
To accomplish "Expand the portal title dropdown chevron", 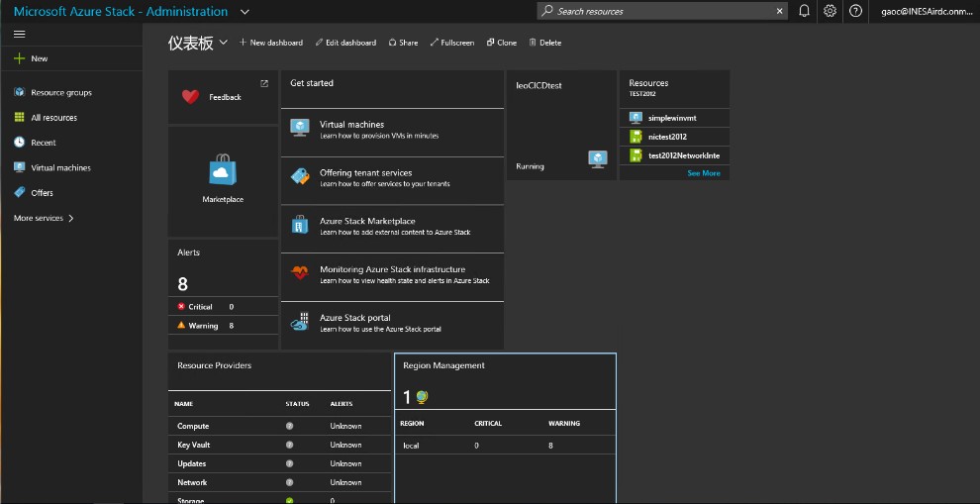I will [x=245, y=11].
